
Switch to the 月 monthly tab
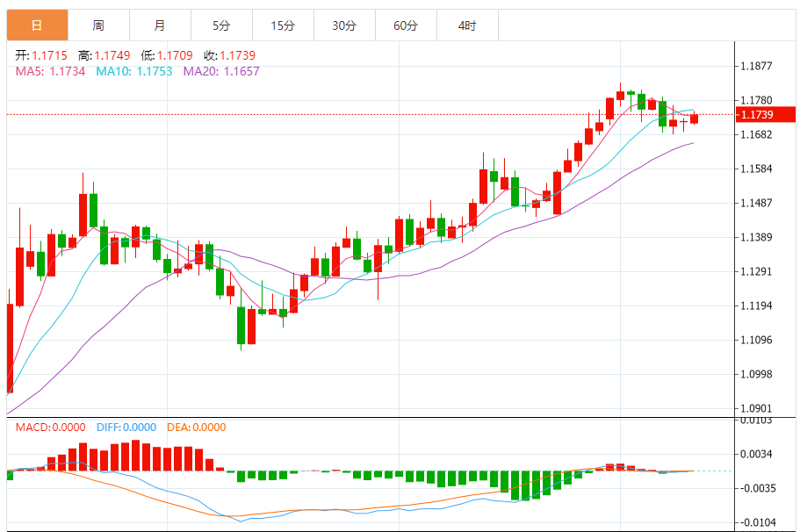160,25
